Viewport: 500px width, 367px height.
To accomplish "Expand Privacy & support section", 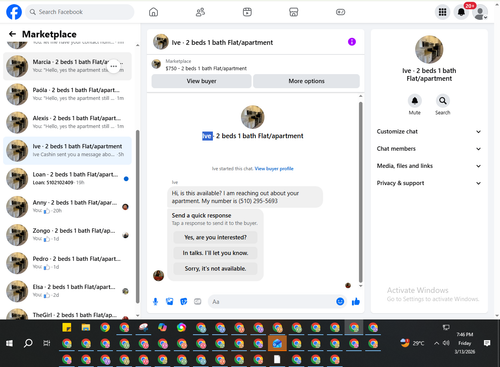I will point(429,183).
